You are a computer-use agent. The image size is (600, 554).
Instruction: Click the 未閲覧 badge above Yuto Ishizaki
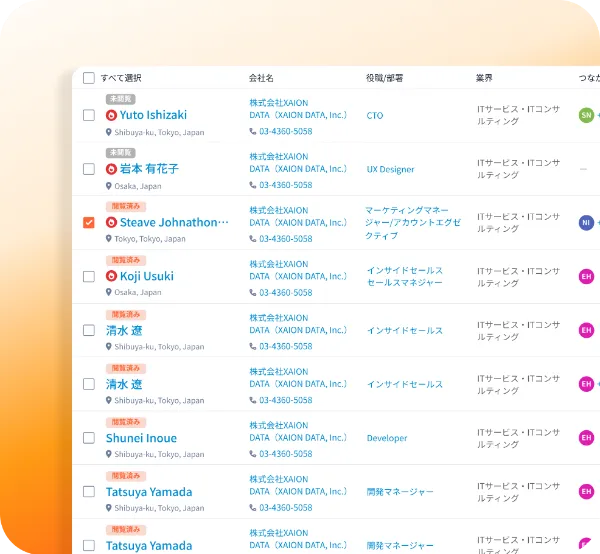point(121,99)
